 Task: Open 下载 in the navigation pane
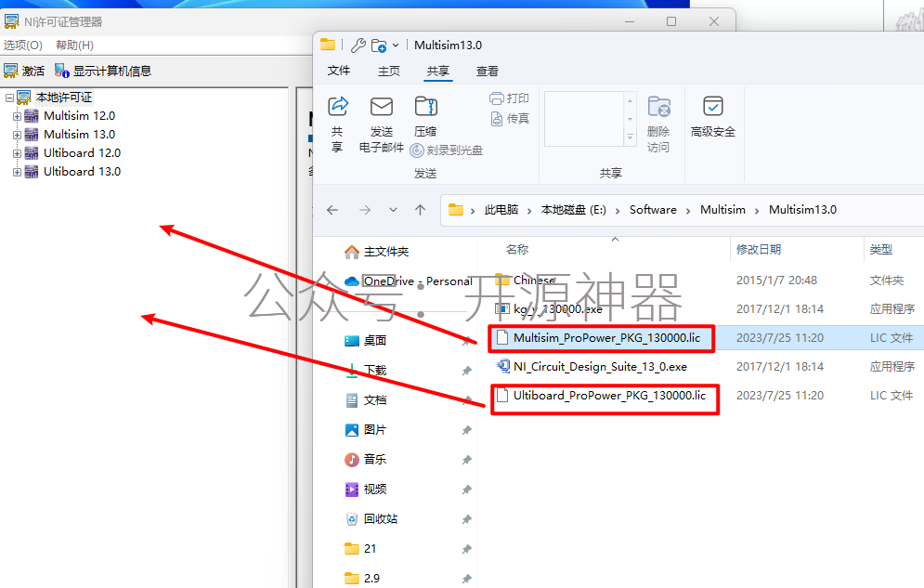366,370
